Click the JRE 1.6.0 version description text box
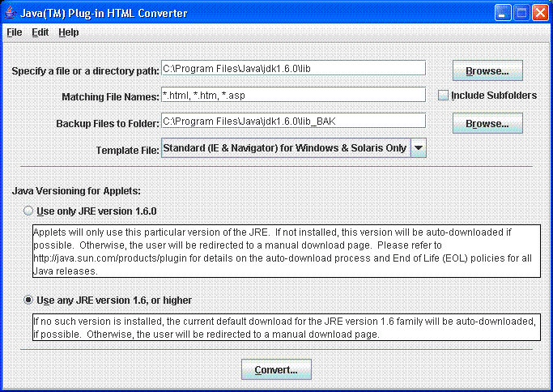This screenshot has height=392, width=553. pos(286,251)
